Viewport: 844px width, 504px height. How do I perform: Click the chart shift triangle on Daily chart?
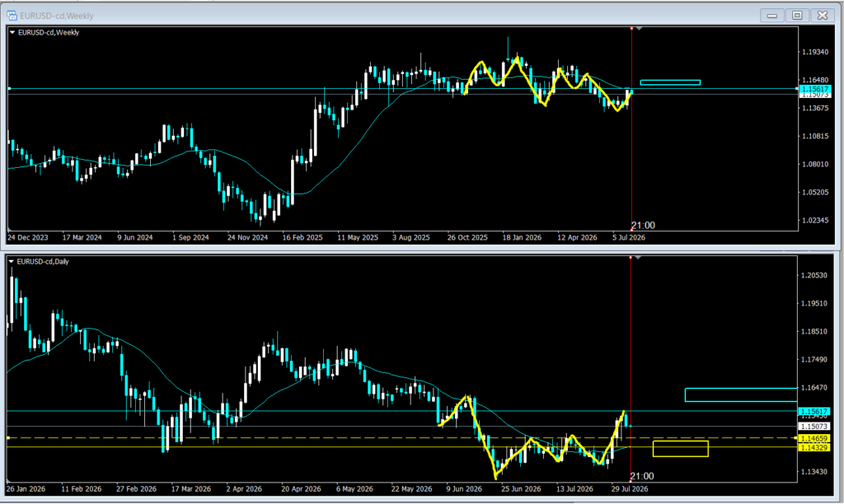click(x=637, y=258)
